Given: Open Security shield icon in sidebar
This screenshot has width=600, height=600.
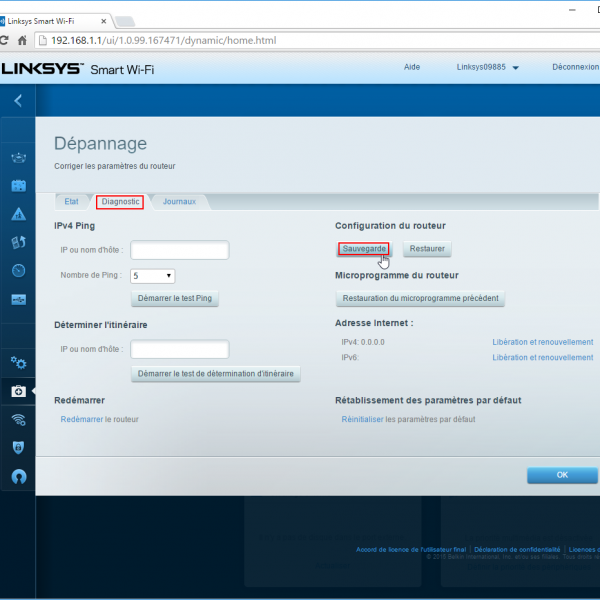Looking at the screenshot, I should [18, 447].
